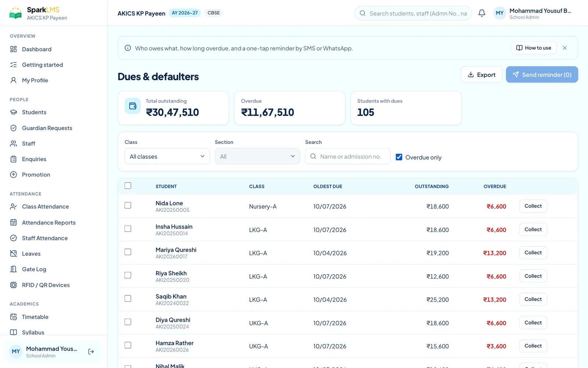The height and width of the screenshot is (368, 588).
Task: Click the Class Attendance icon
Action: (x=14, y=207)
